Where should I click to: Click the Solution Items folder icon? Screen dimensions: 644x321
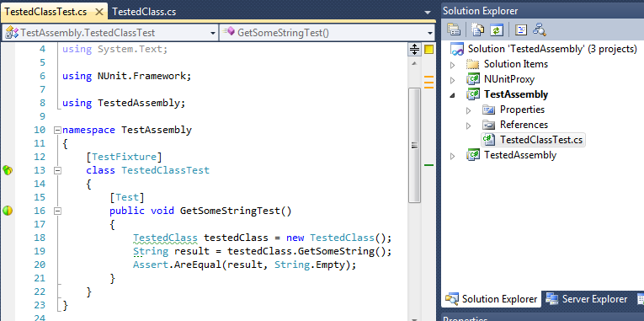coord(473,64)
